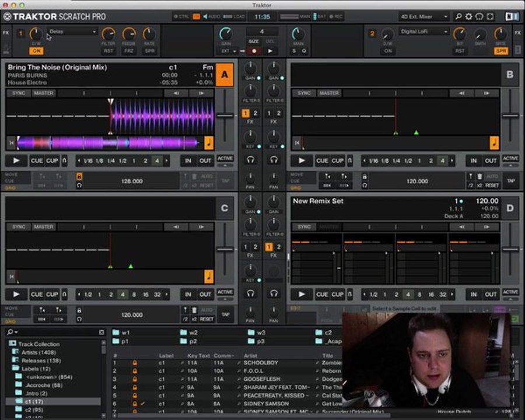Click Deck B keylock note icon
Image resolution: width=525 pixels, height=420 pixels.
point(494,142)
